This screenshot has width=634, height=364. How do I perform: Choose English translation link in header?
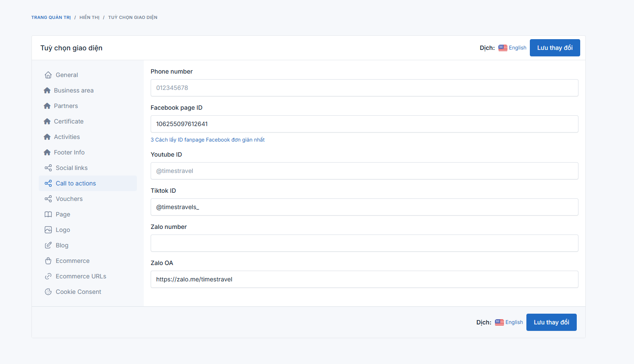point(517,48)
